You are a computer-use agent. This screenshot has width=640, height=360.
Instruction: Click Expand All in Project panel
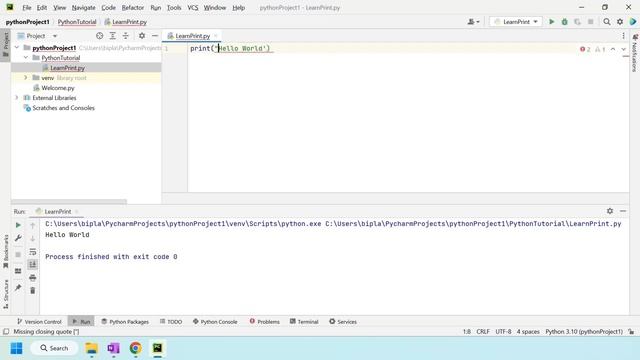(x=113, y=36)
